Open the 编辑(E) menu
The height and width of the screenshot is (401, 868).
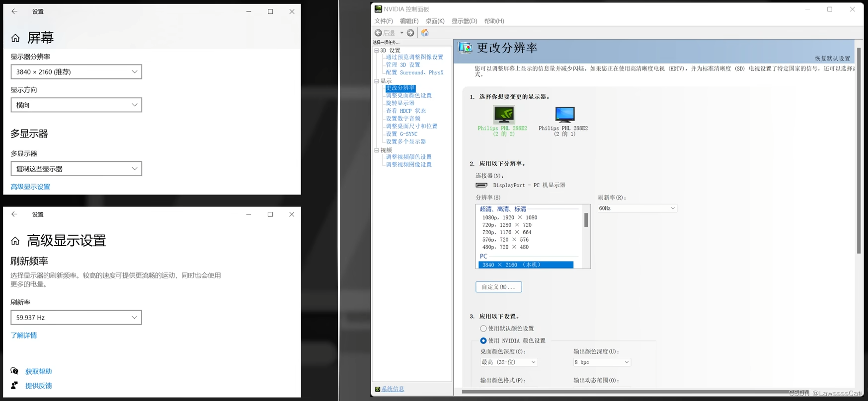[x=409, y=21]
